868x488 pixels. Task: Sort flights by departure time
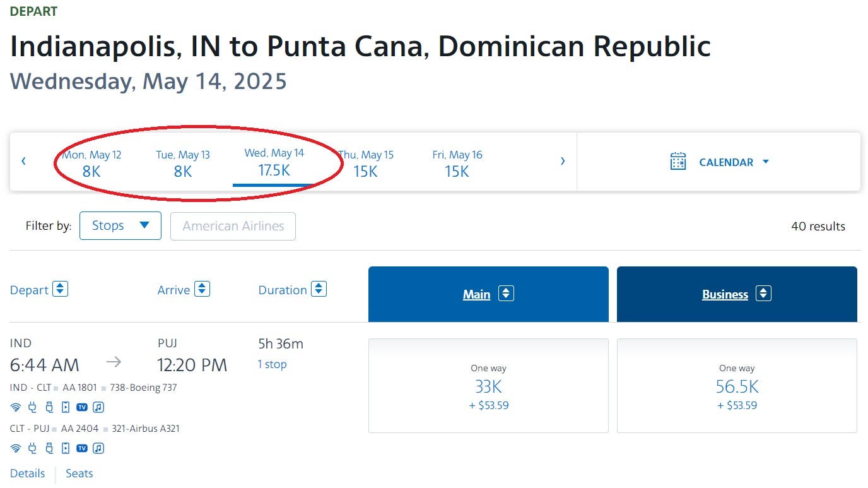pyautogui.click(x=60, y=289)
